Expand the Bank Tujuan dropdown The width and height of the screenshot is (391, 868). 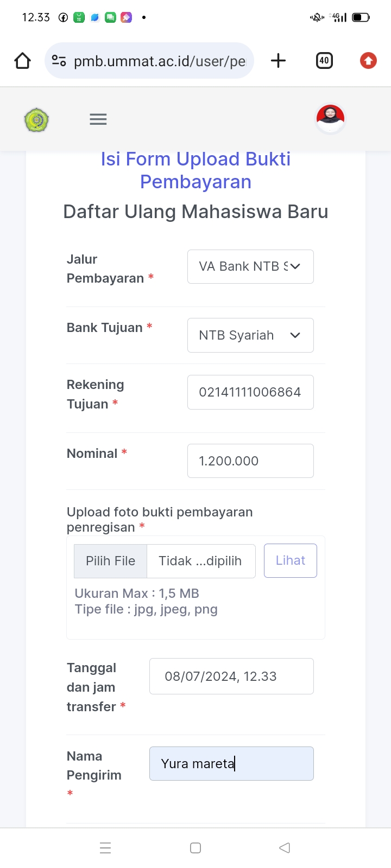(x=250, y=335)
